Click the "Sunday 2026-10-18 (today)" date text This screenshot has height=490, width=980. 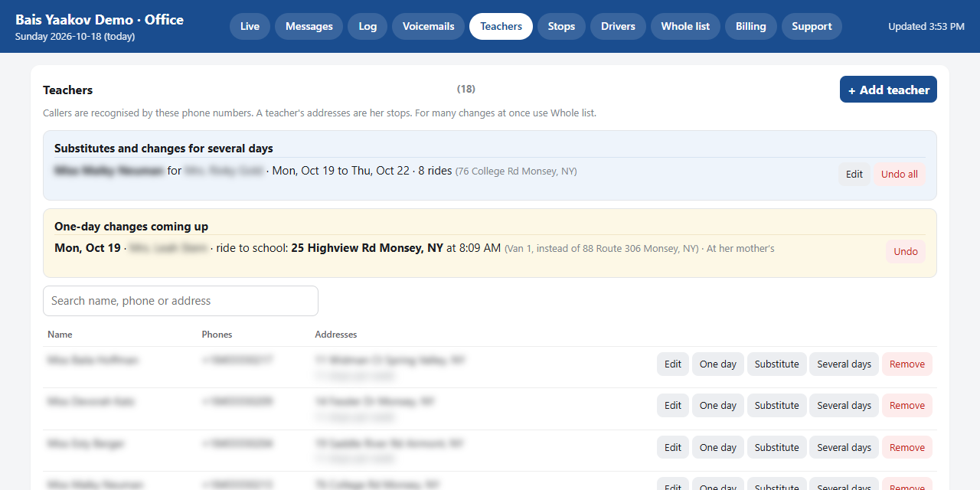[75, 36]
